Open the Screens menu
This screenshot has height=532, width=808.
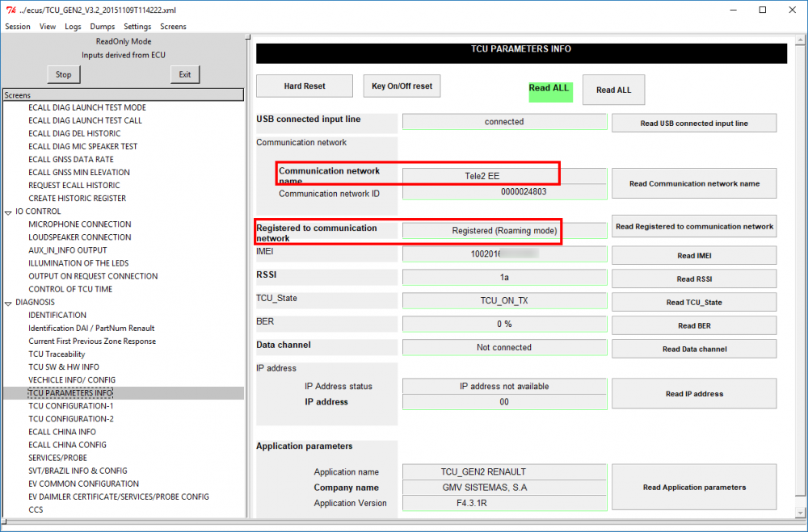click(173, 27)
